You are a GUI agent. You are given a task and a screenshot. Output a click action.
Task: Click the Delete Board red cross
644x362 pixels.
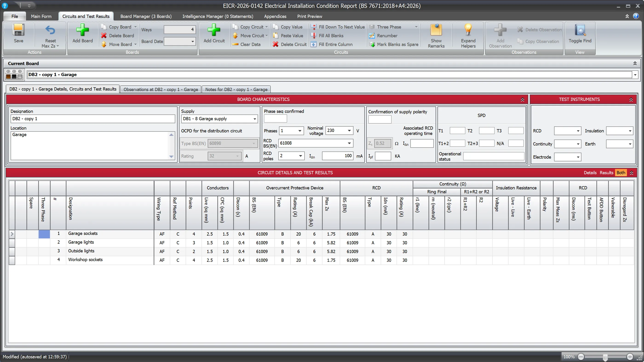pyautogui.click(x=104, y=35)
